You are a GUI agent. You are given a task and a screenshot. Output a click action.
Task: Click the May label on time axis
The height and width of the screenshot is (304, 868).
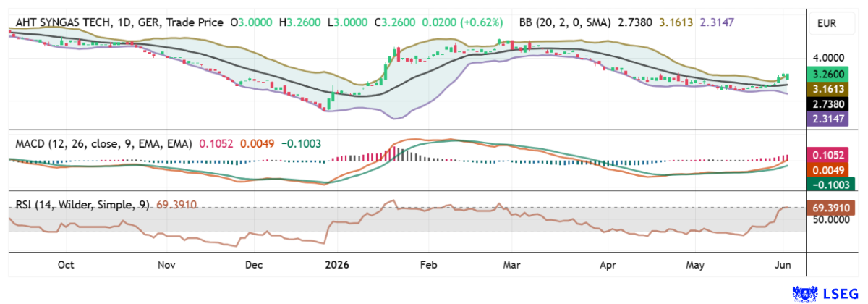695,264
